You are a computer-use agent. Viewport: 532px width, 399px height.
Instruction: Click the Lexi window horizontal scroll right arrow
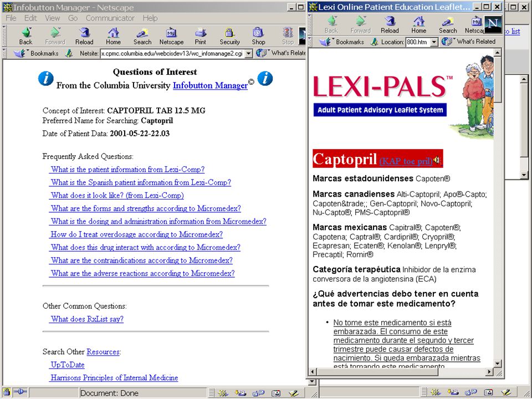click(489, 371)
